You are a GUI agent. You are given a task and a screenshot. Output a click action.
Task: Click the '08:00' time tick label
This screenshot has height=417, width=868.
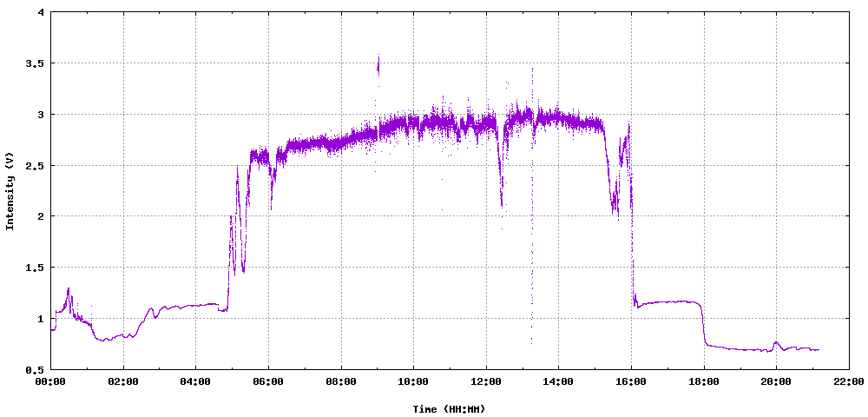(340, 381)
